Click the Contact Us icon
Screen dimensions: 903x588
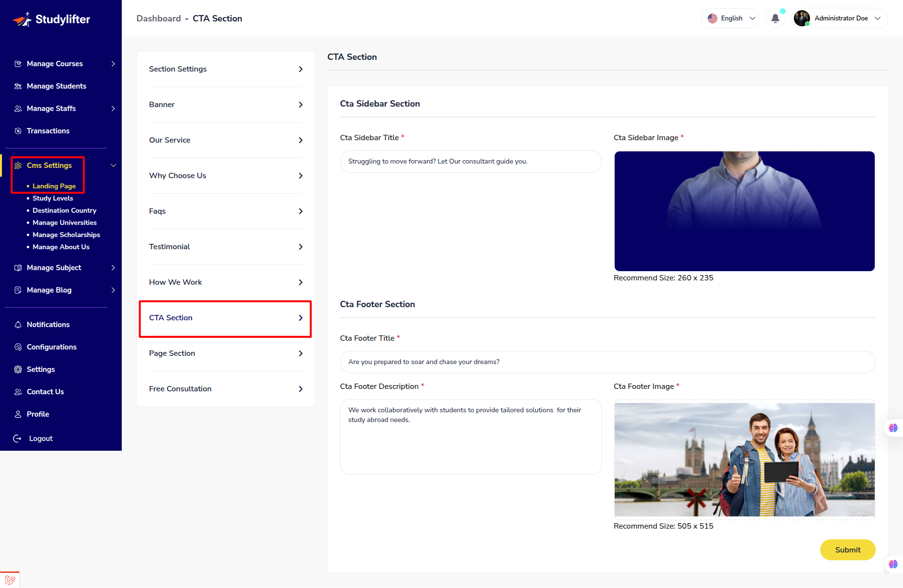pos(18,392)
